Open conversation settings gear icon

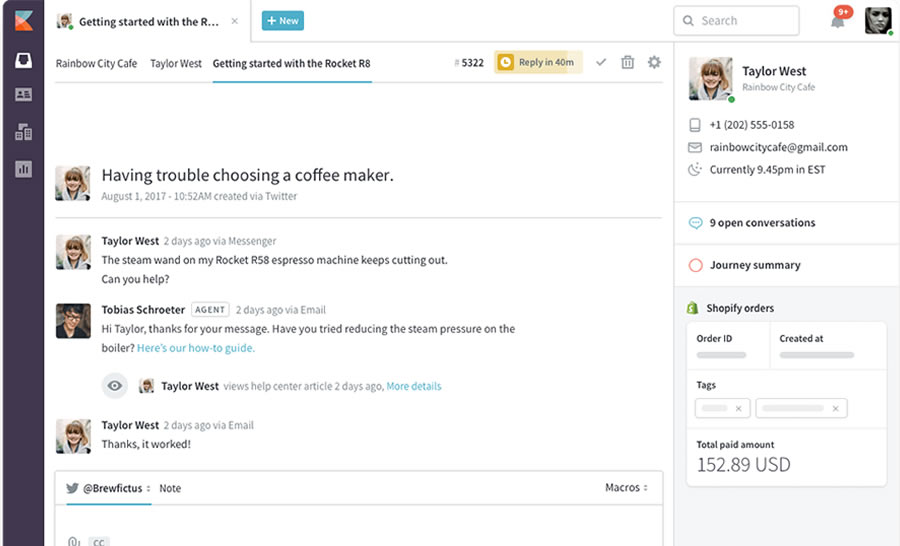654,62
